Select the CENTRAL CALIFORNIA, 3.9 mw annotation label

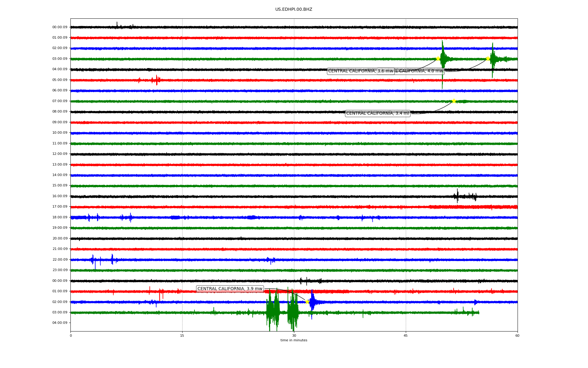point(230,289)
